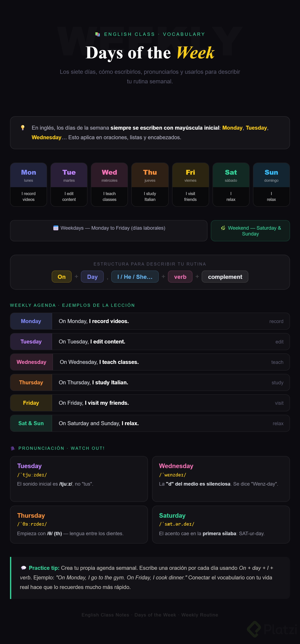Click the yellow Monday word in the tip
The height and width of the screenshot is (644, 300).
click(x=232, y=128)
